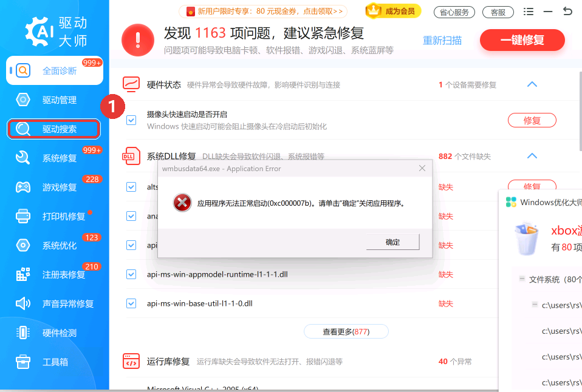The width and height of the screenshot is (582, 392).
Task: Click the red gift icon in promo banner
Action: click(191, 12)
